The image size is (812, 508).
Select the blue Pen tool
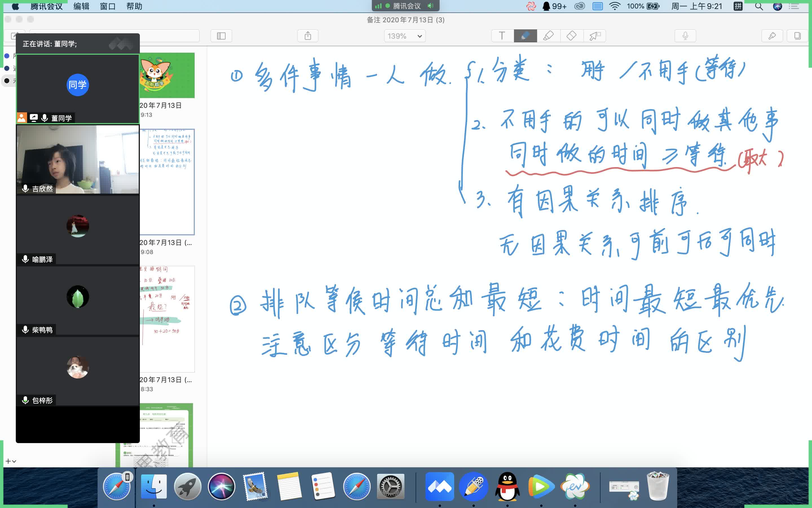coord(525,36)
